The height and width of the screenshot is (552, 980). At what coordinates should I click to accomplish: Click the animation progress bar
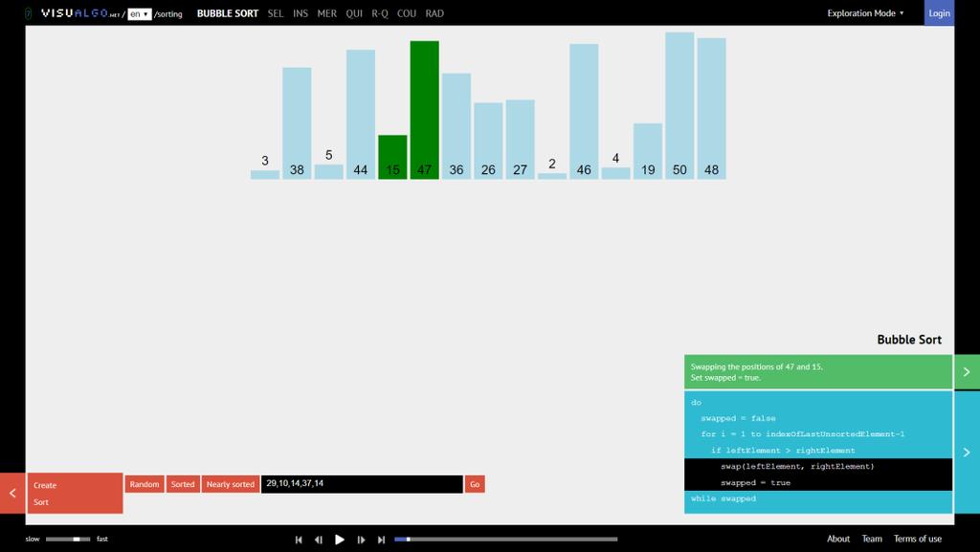coord(506,539)
